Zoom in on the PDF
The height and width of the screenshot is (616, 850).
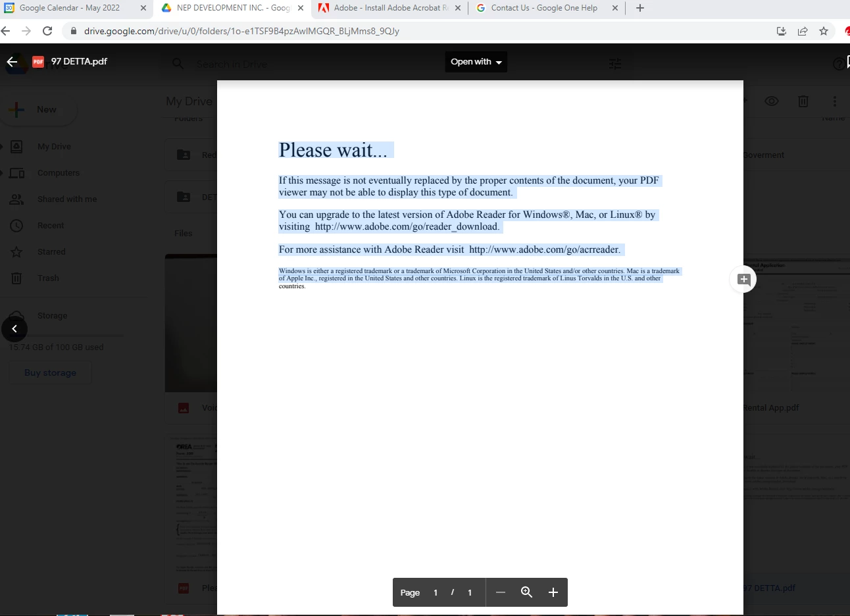pos(553,592)
